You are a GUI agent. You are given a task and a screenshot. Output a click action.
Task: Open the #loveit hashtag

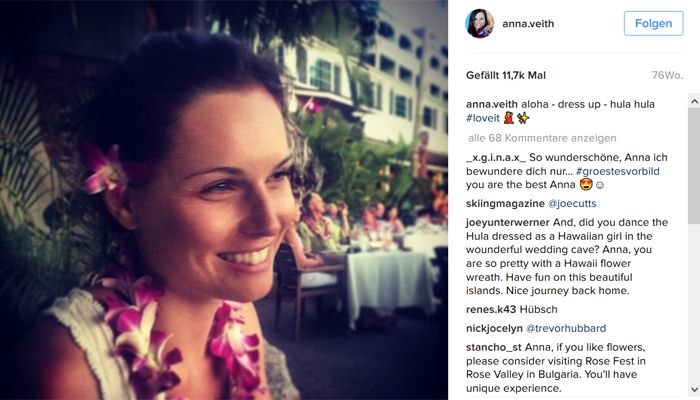coord(483,118)
